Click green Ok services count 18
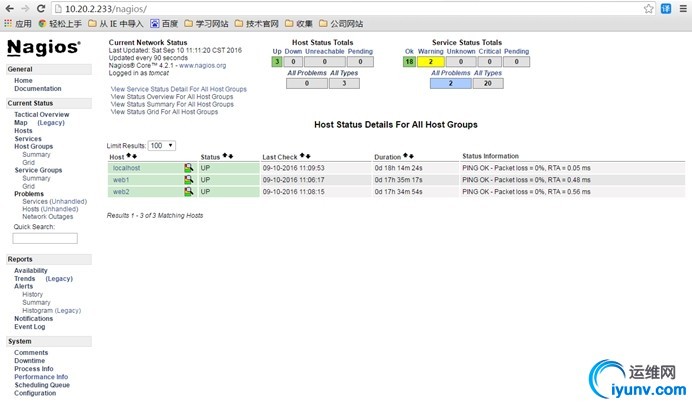 click(409, 62)
